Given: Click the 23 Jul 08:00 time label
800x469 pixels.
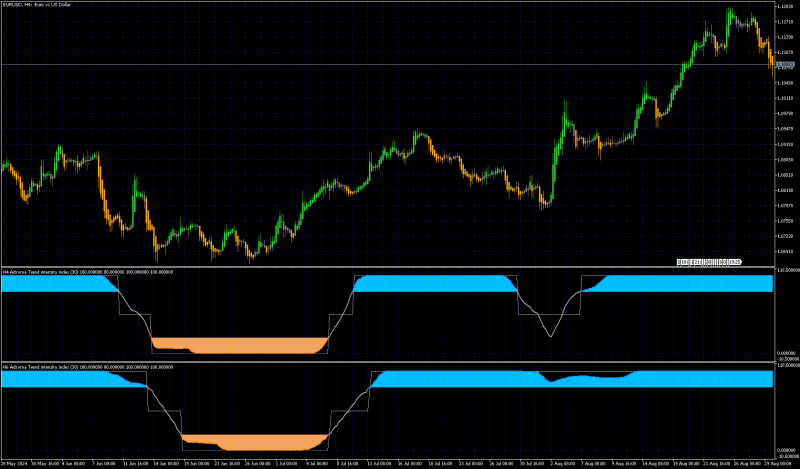Looking at the screenshot, I should (x=471, y=463).
